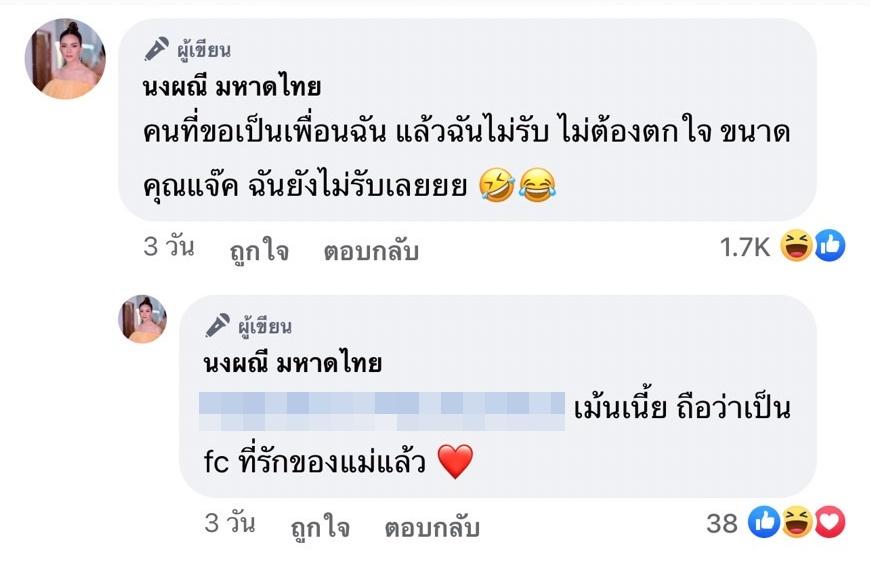
Task: Open the top comment's large profile picture
Action: pyautogui.click(x=65, y=59)
